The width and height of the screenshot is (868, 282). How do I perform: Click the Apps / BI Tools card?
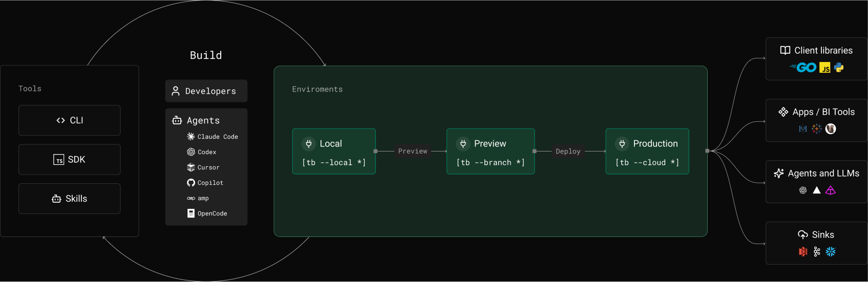[816, 120]
